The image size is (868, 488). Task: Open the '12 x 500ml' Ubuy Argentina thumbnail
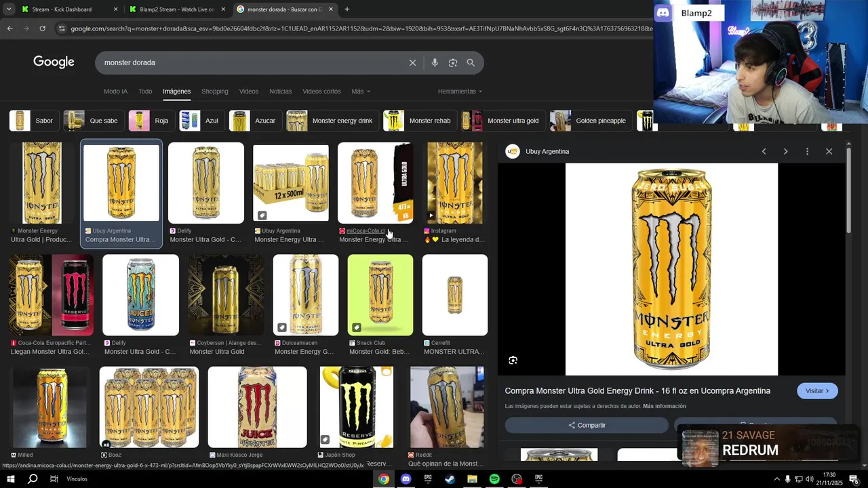[291, 183]
